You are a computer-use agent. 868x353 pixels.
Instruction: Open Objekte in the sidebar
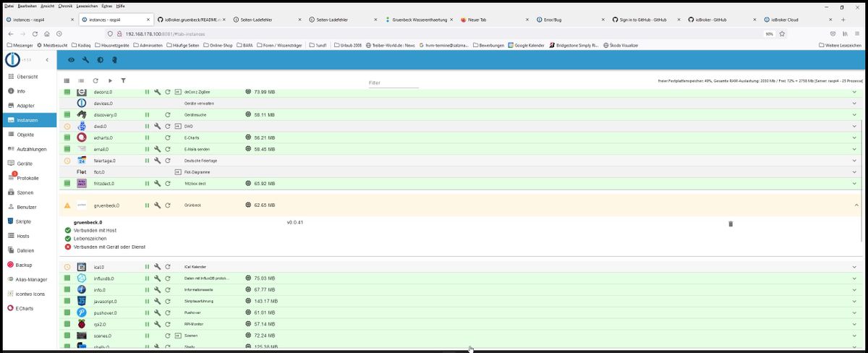(29, 135)
